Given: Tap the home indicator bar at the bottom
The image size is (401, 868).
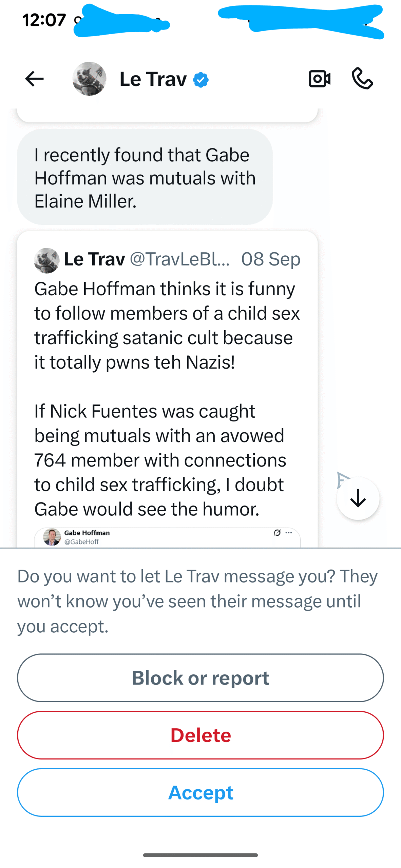Looking at the screenshot, I should click(x=200, y=855).
